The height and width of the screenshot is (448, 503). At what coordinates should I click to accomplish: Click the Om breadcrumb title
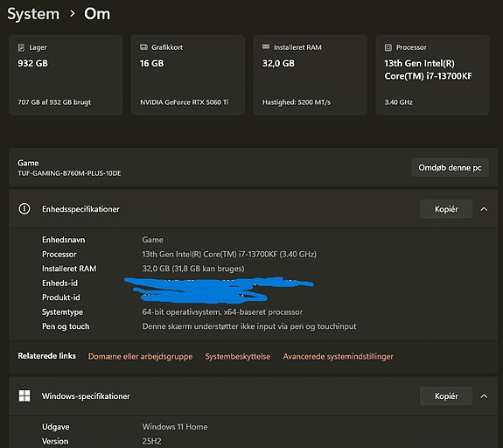point(97,14)
